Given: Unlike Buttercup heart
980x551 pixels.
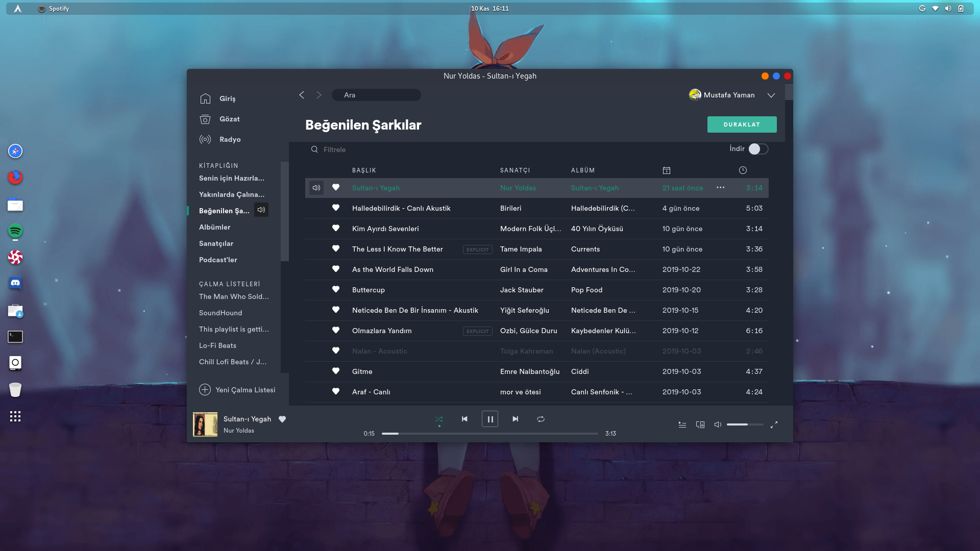Looking at the screenshot, I should [336, 289].
